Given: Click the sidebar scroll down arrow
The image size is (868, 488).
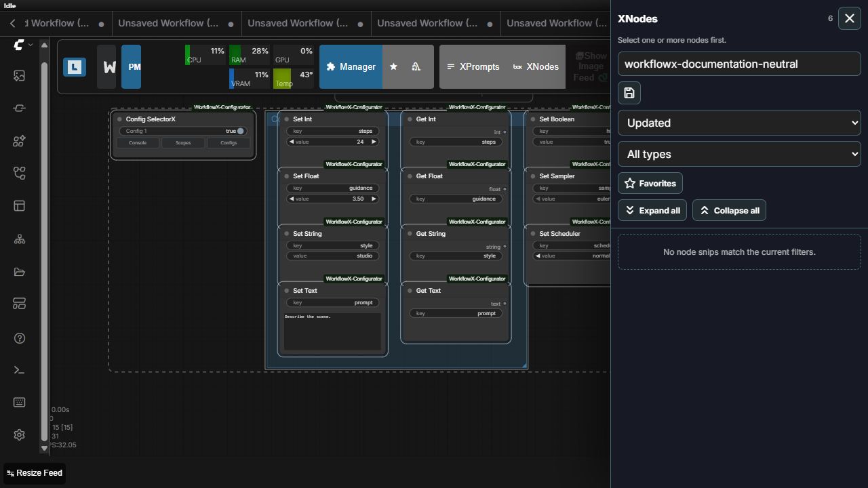Looking at the screenshot, I should click(x=44, y=448).
